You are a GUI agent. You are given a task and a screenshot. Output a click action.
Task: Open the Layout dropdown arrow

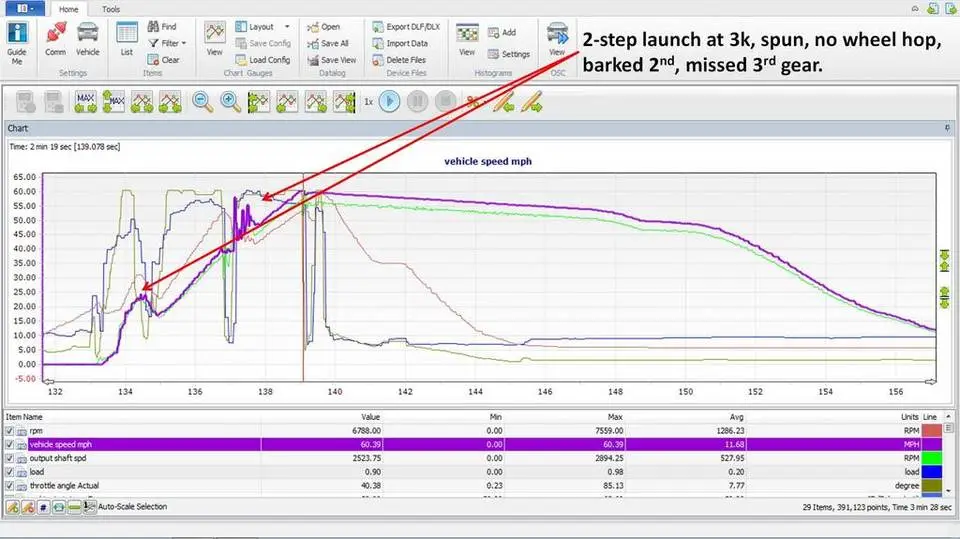pos(287,27)
